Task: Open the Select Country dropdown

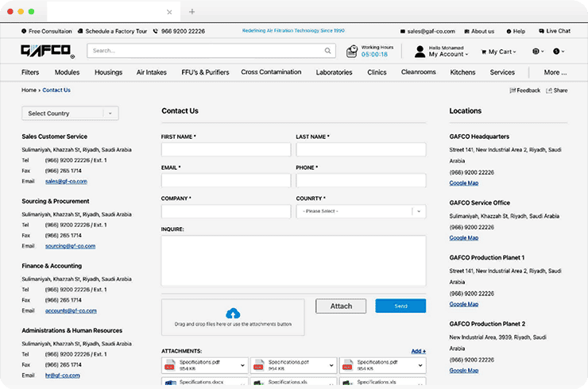Action: [70, 114]
